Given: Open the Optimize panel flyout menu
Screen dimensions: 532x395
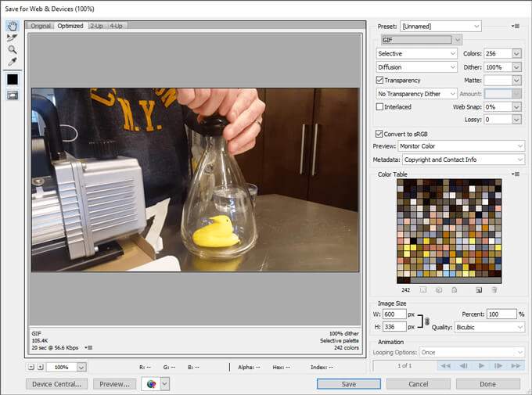Looking at the screenshot, I should click(516, 26).
